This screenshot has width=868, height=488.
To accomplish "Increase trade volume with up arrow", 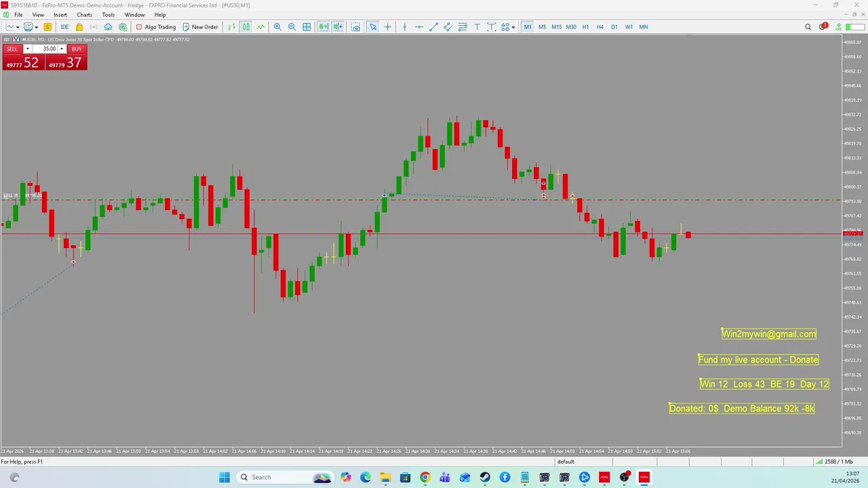I will [62, 49].
